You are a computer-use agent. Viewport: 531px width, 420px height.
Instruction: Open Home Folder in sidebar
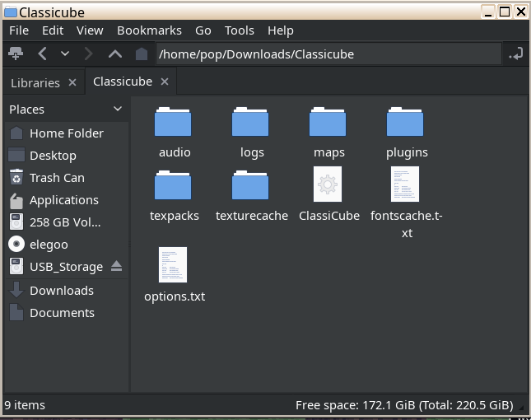coord(67,133)
